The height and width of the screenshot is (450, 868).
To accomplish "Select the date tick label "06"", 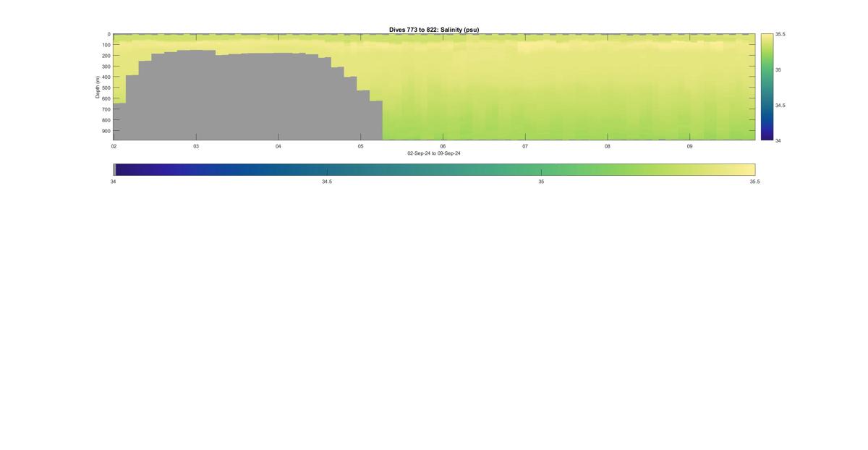I will (x=443, y=146).
